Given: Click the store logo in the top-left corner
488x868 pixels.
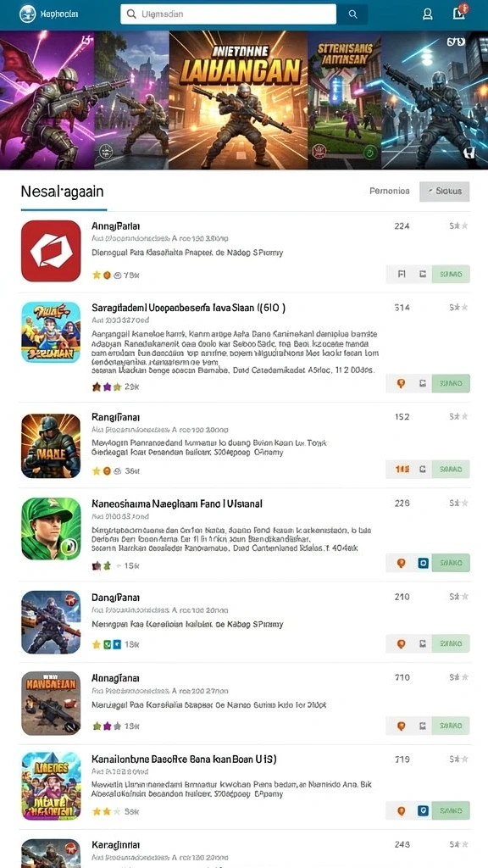Looking at the screenshot, I should click(x=27, y=14).
